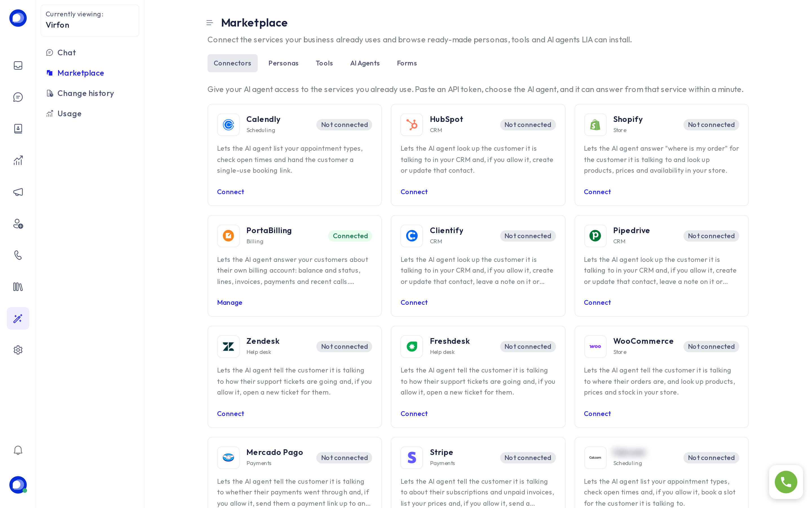Image resolution: width=812 pixels, height=508 pixels.
Task: Switch to the Tools tab
Action: tap(324, 63)
